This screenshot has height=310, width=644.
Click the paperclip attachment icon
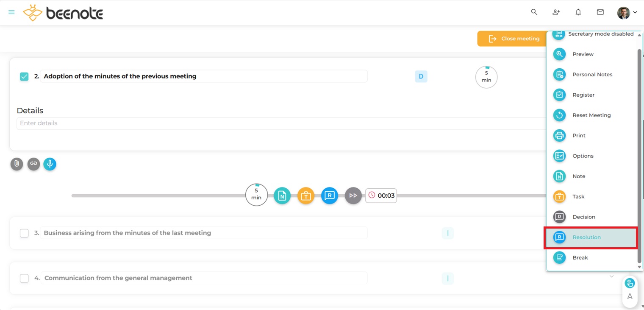click(x=17, y=164)
